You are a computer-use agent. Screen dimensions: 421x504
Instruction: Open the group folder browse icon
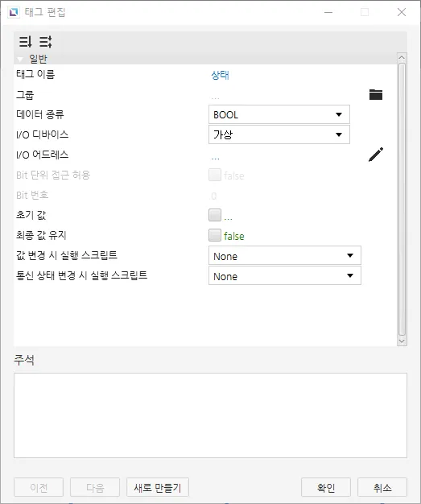[376, 94]
